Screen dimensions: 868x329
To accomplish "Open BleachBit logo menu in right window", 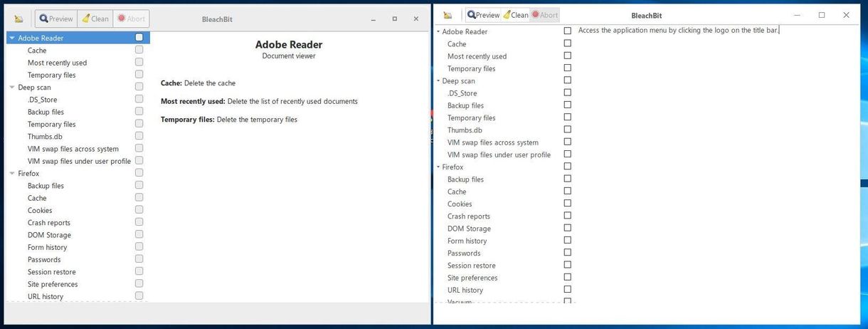I will tap(448, 15).
